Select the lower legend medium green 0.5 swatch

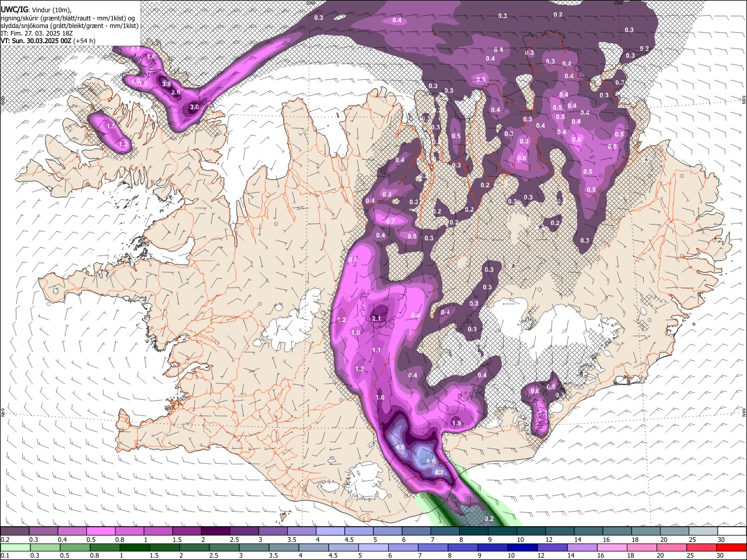(x=75, y=547)
